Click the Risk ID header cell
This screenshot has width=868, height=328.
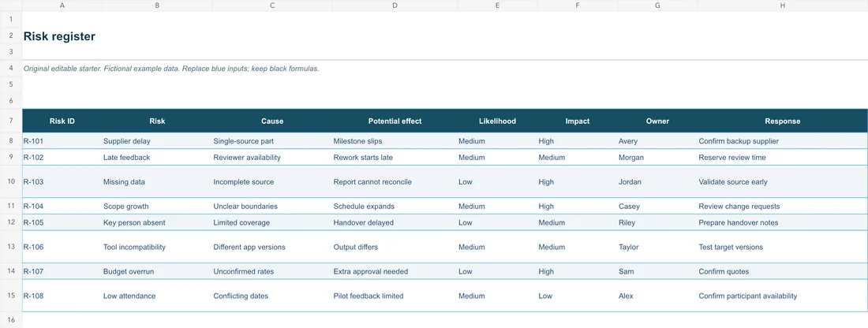tap(62, 121)
